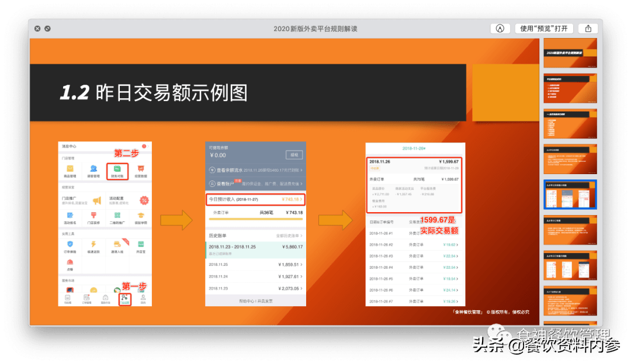
Task: Select page 6 thumbnail below the highlighted one
Action: click(570, 230)
